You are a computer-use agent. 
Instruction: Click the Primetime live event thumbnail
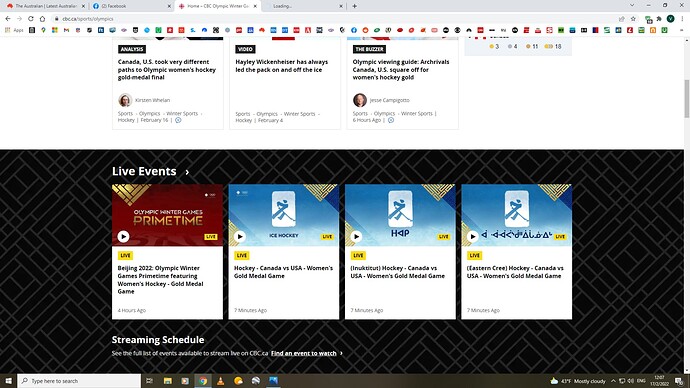(167, 215)
